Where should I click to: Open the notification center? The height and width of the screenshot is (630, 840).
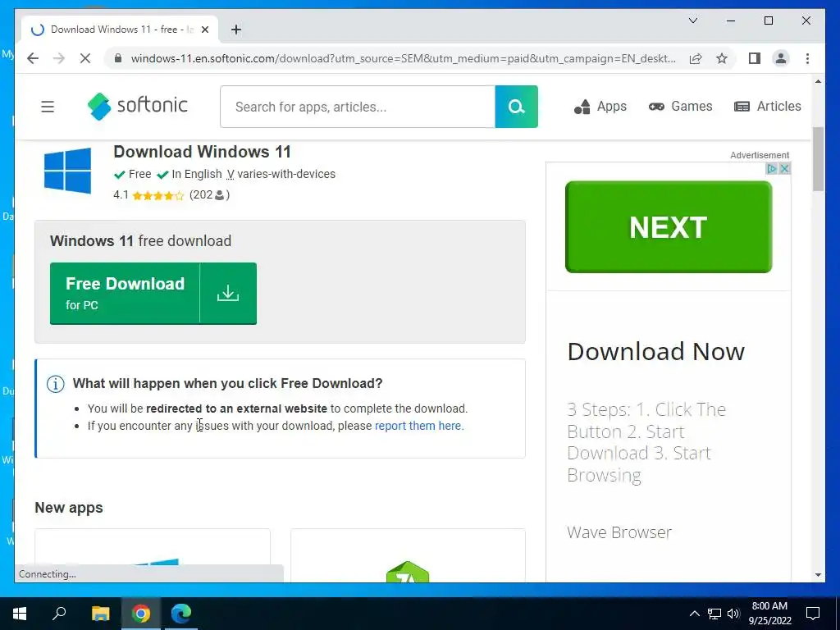(x=813, y=614)
